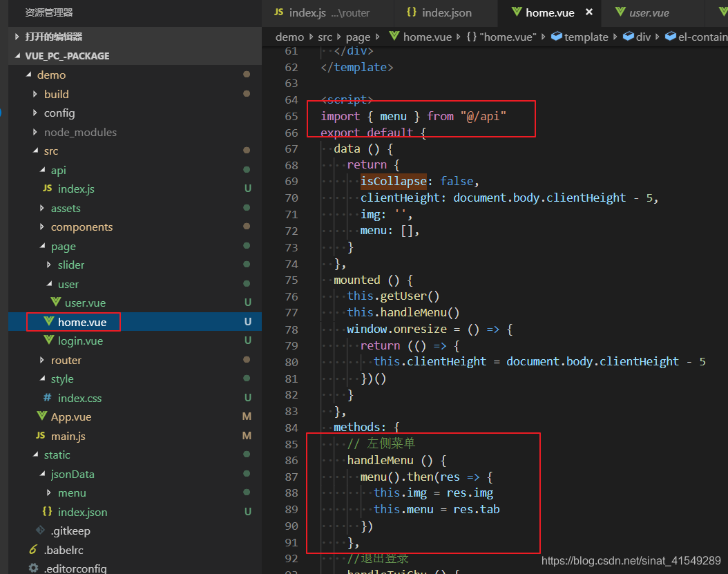This screenshot has height=574, width=728.
Task: Click quoted "home.vue" breadcrumb segment
Action: (x=508, y=37)
